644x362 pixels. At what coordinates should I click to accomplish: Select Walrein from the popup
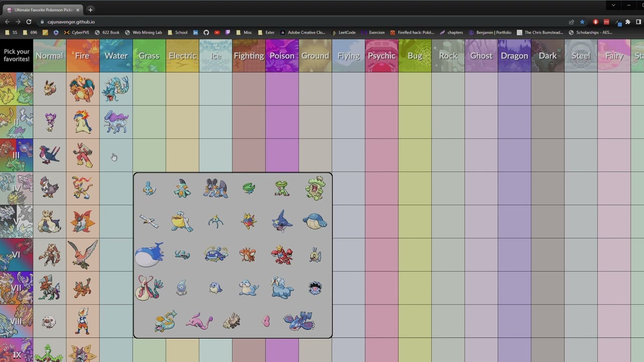[x=282, y=287]
